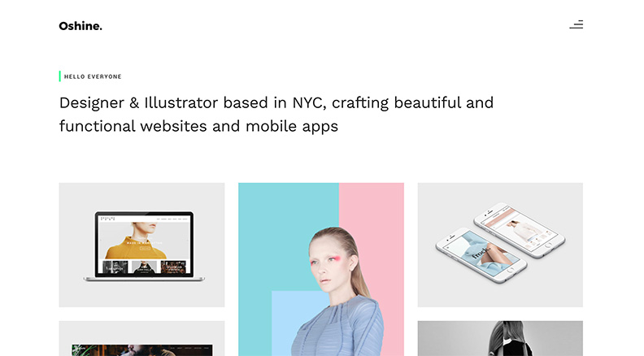
Task: Open the partially visible bottom-left portfolio thumbnail
Action: point(141,338)
